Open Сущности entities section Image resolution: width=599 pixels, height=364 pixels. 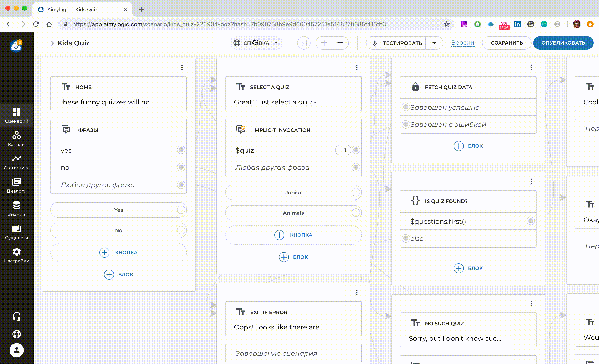(x=16, y=232)
